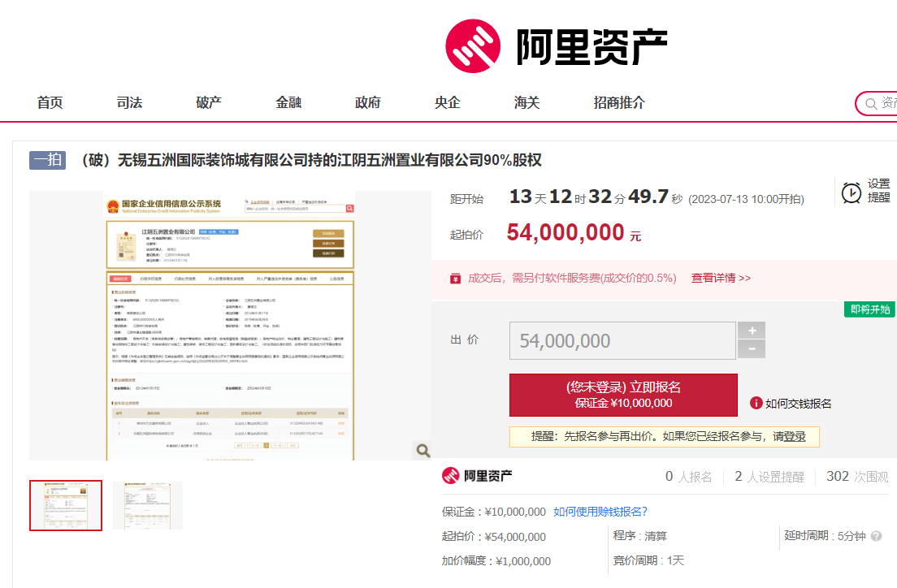Viewport: 897px width, 588px height.
Task: Open the 首页 navigation item
Action: [50, 102]
